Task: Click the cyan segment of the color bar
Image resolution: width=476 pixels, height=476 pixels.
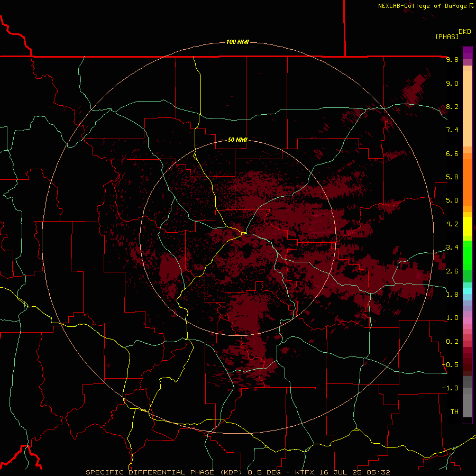Action: coord(467,291)
